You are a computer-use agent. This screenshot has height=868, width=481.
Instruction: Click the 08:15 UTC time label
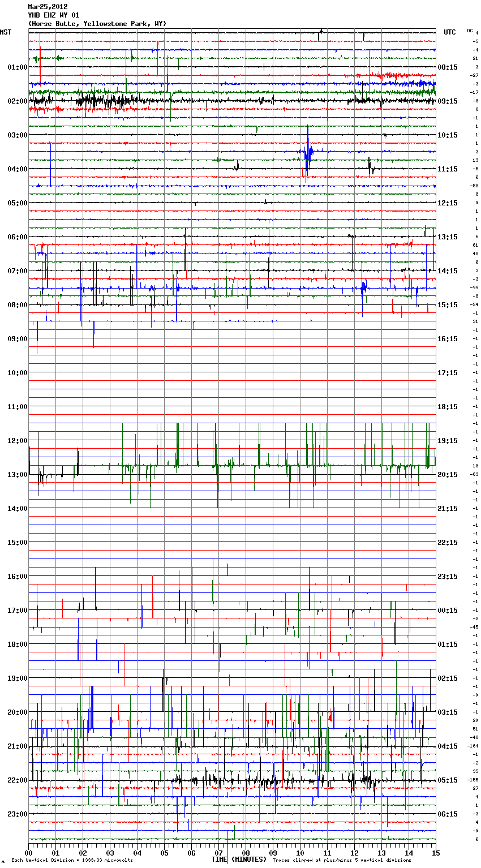click(x=448, y=67)
